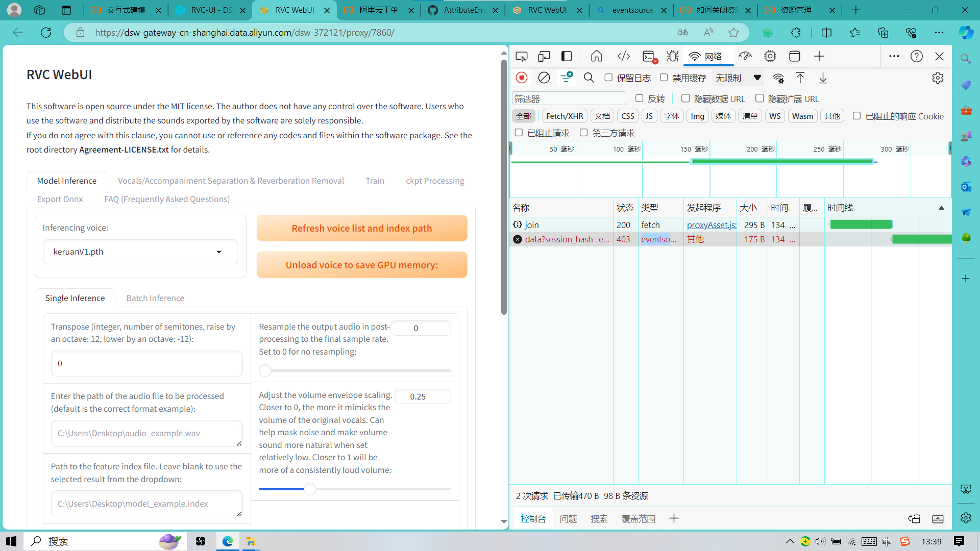The image size is (980, 551).
Task: Open the Performance panel icon
Action: (745, 57)
